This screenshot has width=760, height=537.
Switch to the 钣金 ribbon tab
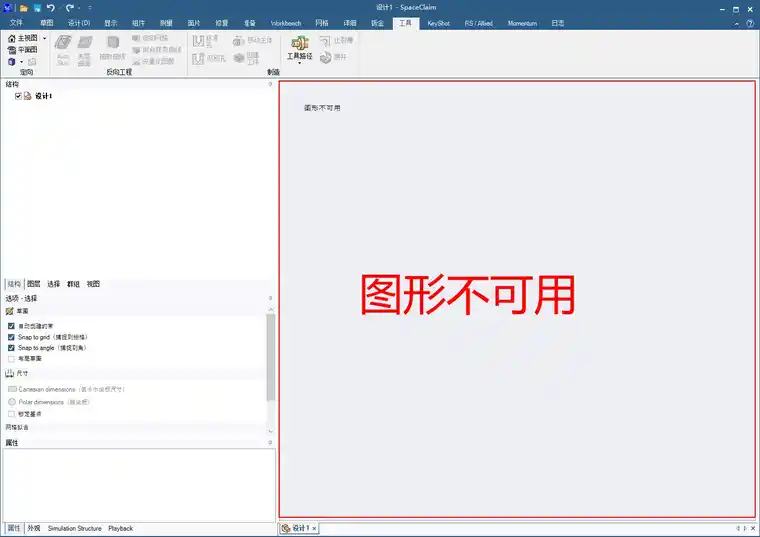[378, 23]
